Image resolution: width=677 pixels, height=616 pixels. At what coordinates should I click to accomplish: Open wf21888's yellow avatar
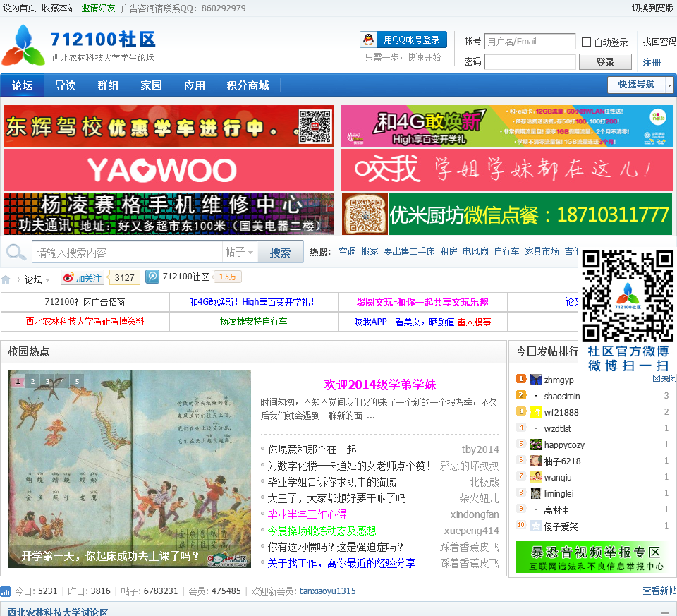click(536, 412)
